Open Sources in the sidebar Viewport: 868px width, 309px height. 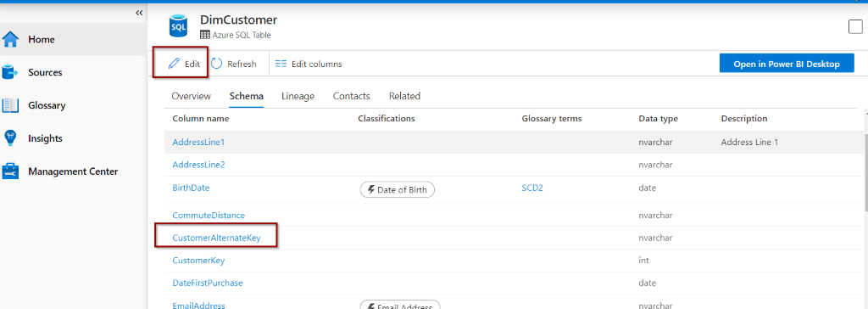point(73,72)
